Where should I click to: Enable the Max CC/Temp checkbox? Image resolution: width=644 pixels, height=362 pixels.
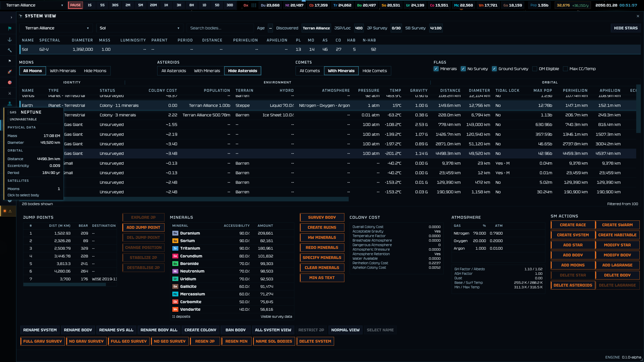[565, 69]
